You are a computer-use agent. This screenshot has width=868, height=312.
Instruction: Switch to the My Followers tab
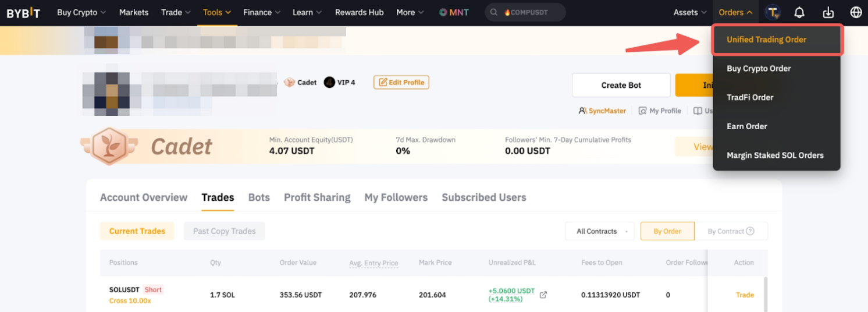tap(396, 197)
